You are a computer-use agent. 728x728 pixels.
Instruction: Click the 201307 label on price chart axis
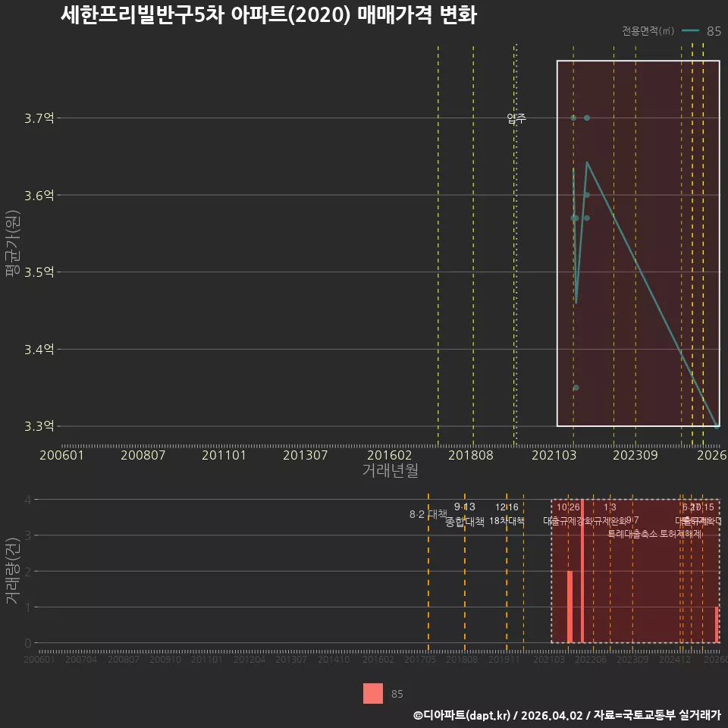305,455
